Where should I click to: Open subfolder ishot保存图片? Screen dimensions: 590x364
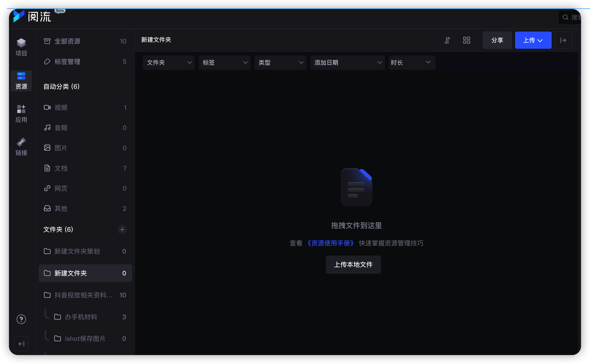(85, 339)
